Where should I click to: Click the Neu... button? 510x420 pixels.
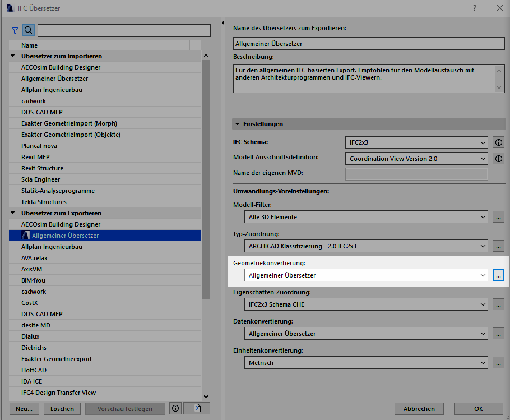[25, 409]
